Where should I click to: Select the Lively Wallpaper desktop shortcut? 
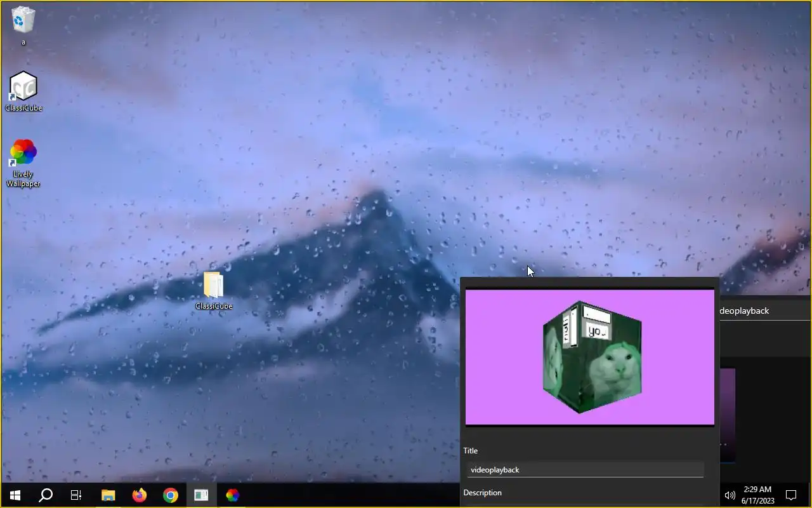pos(23,163)
